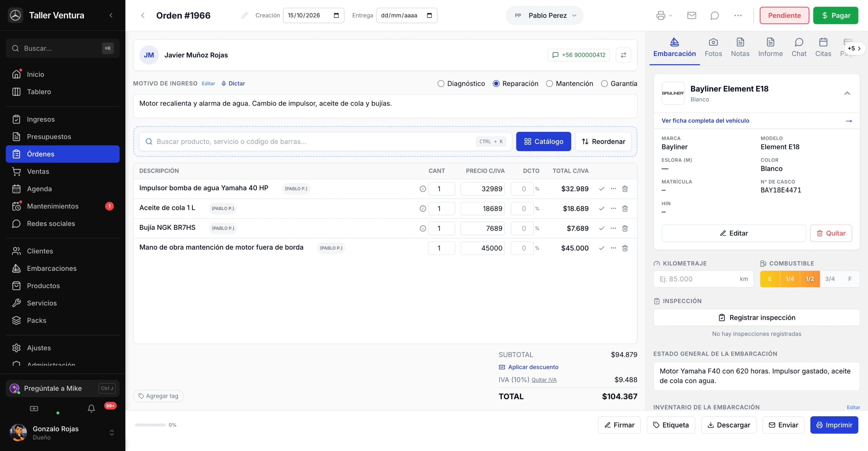
Task: Collapse the sidebar with the Taller Ventura chevron
Action: [x=111, y=15]
